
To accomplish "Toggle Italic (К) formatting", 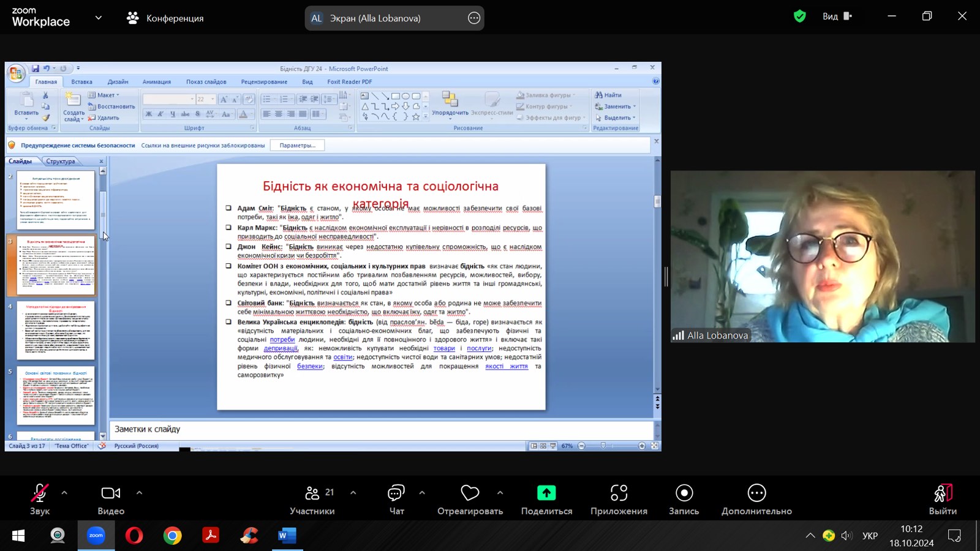I will 160,114.
